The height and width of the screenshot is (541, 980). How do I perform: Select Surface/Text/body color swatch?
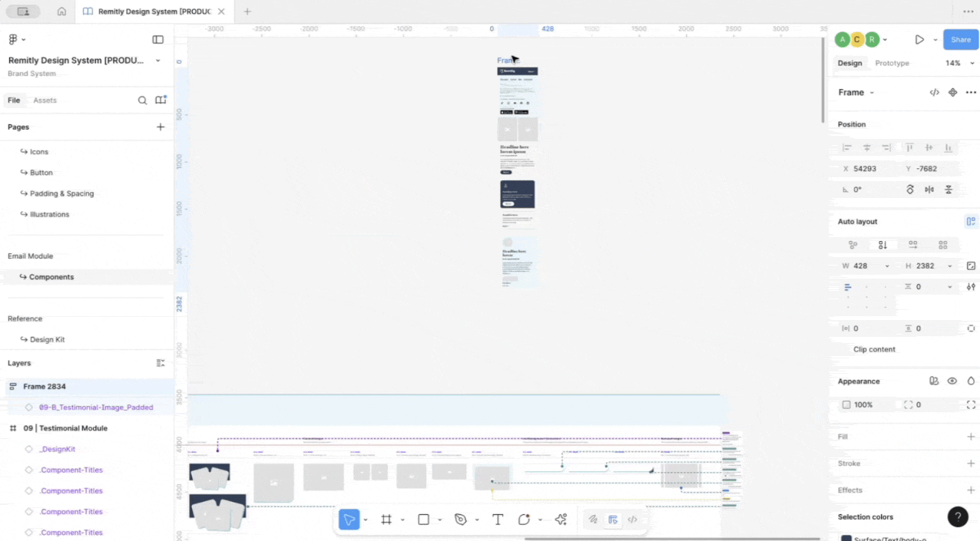coord(846,538)
